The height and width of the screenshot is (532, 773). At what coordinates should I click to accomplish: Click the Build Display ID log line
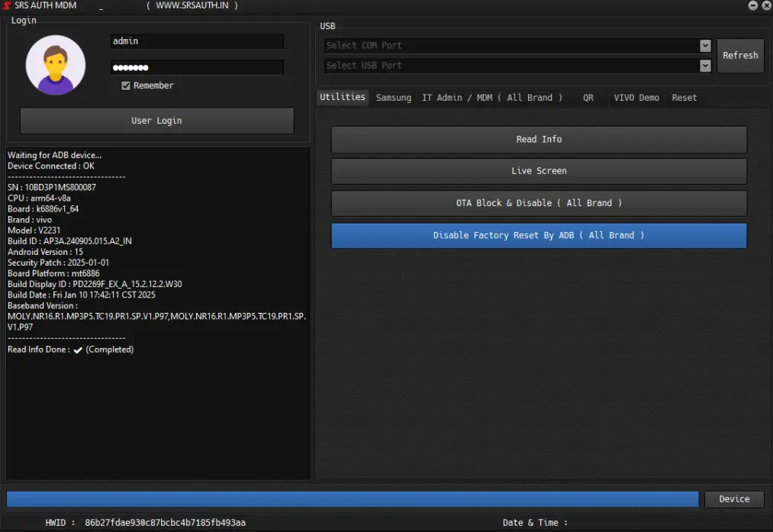(x=95, y=284)
